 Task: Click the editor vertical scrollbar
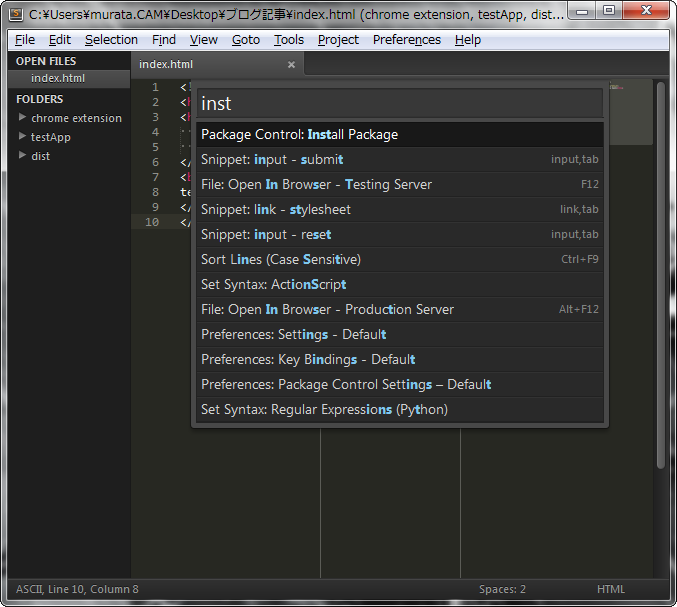[661, 275]
